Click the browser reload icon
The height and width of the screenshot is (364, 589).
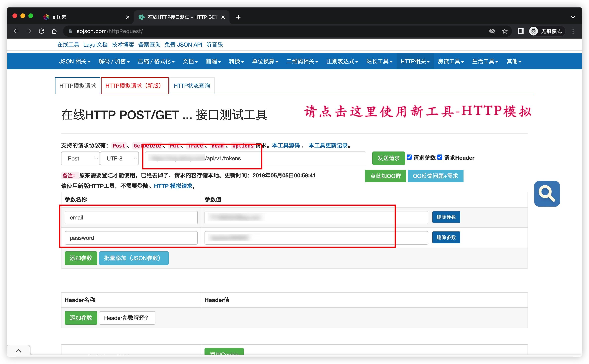pos(42,31)
